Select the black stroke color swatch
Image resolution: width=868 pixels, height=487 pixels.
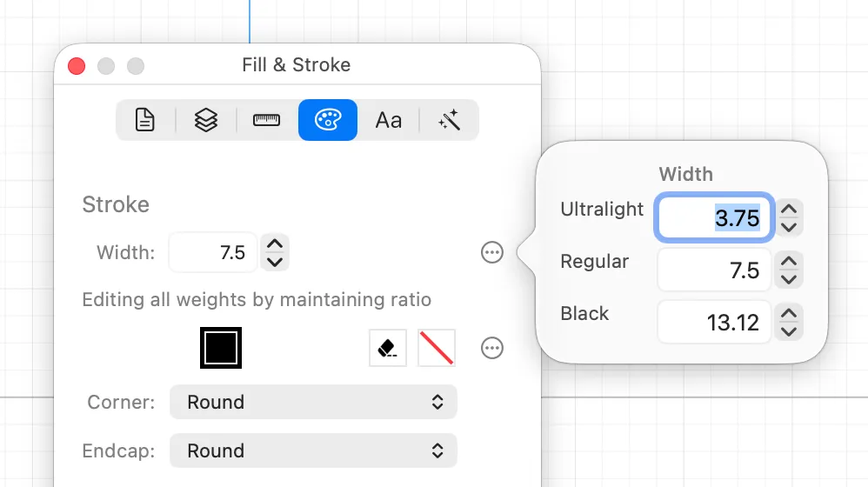(221, 348)
